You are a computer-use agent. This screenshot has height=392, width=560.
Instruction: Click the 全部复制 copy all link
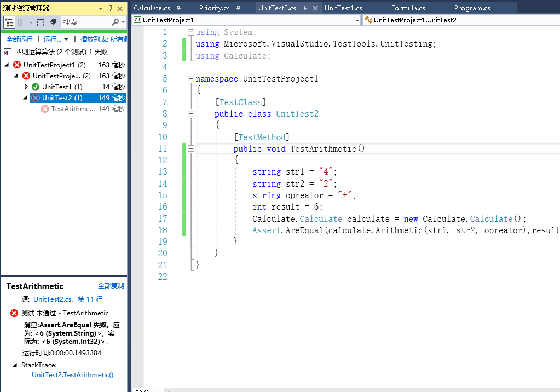click(111, 286)
